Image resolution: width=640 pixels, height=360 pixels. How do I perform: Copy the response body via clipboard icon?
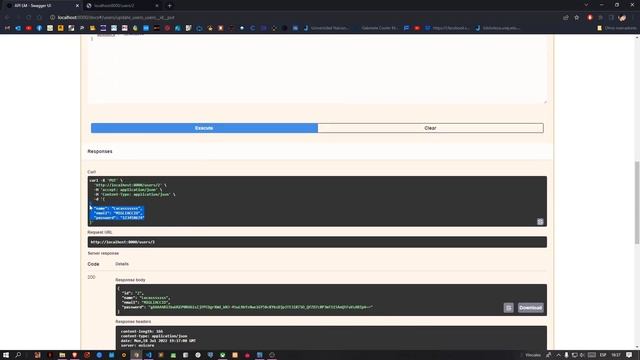click(x=508, y=308)
